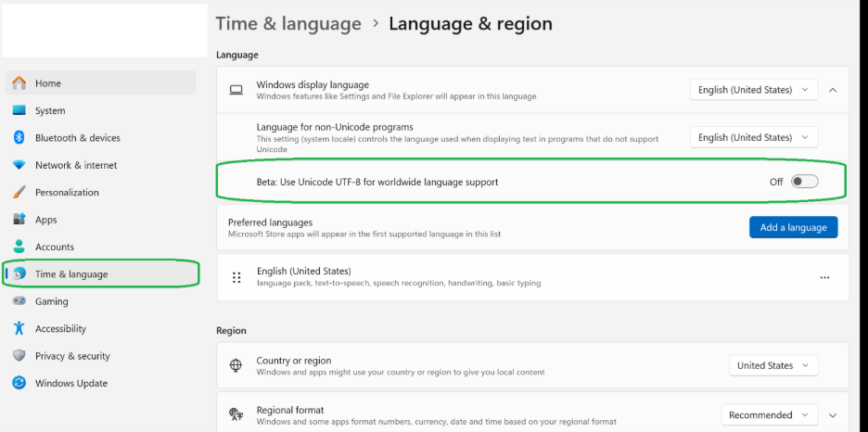
Task: Click the Time & language clock icon
Action: point(19,273)
